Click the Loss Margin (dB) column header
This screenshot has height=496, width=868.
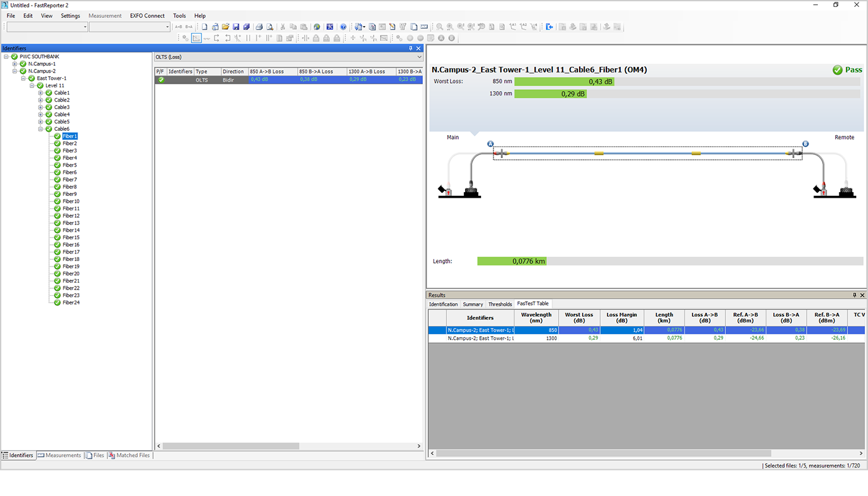click(621, 317)
